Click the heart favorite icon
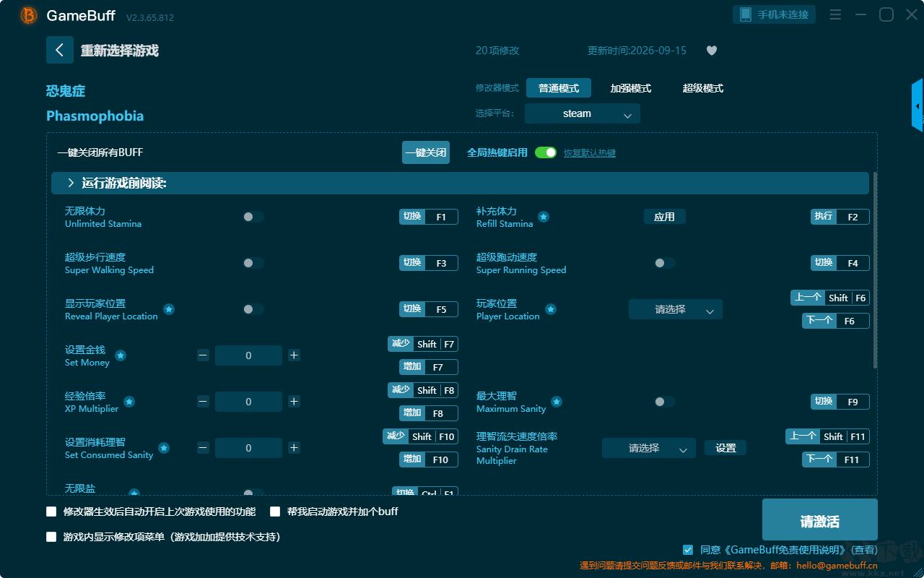Viewport: 924px width, 578px height. [712, 51]
